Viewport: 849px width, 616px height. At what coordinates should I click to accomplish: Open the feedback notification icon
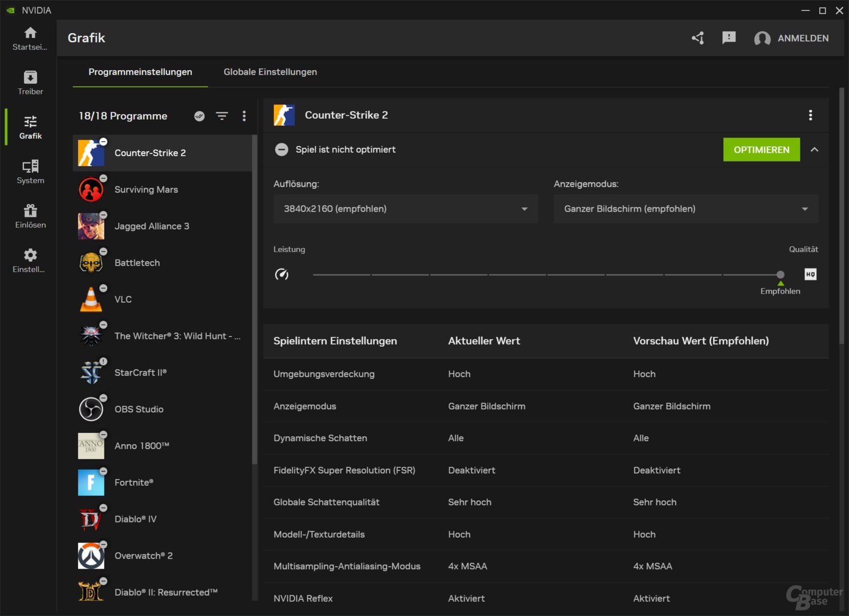click(x=729, y=38)
